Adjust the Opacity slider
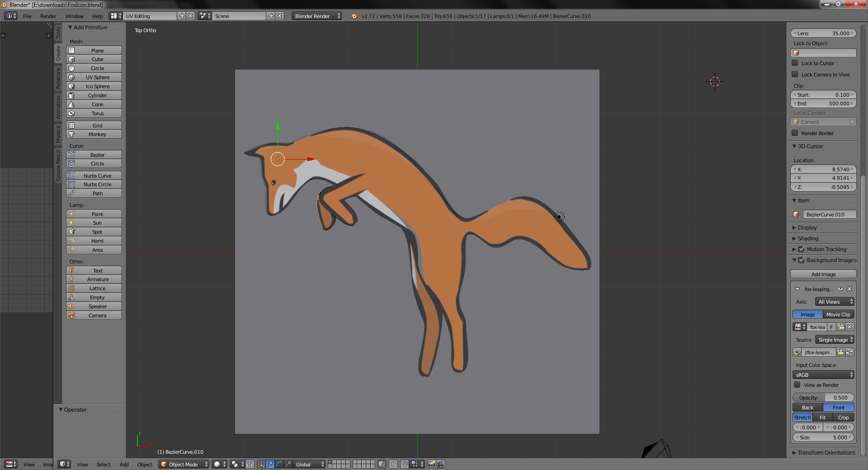Viewport: 868px width, 470px height. click(x=823, y=398)
